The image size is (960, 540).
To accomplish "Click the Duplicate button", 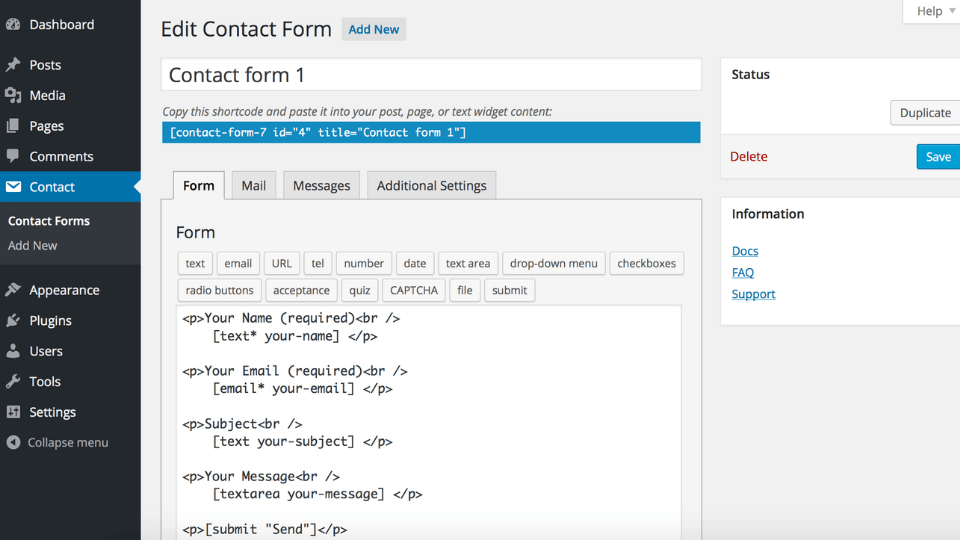I will [x=925, y=113].
